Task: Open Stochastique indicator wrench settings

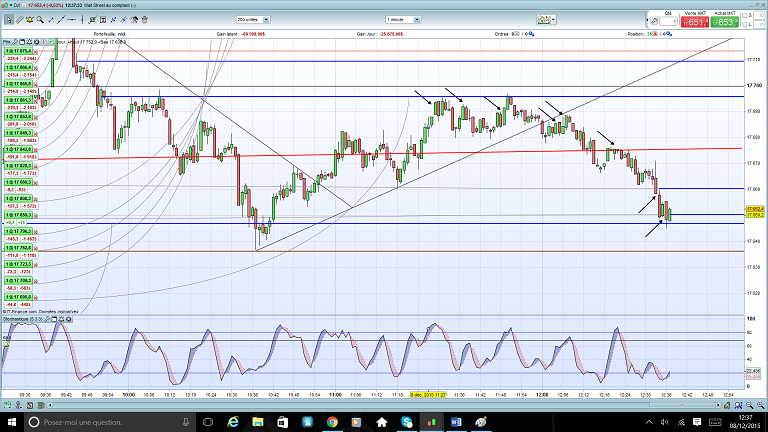Action: [x=47, y=319]
